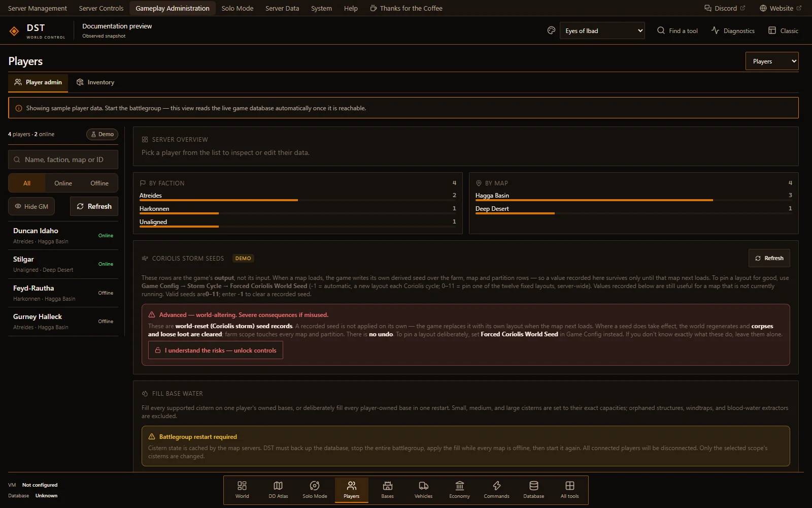812x508 pixels.
Task: Open the Discord link
Action: tap(725, 8)
